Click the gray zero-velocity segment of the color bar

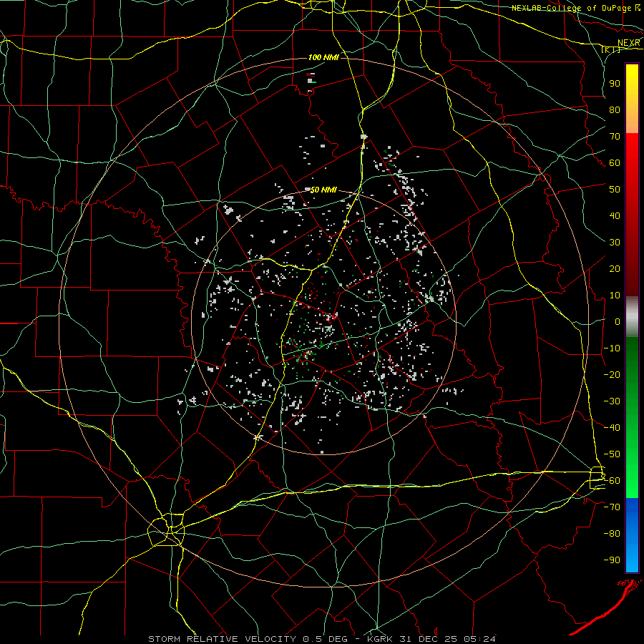click(632, 317)
